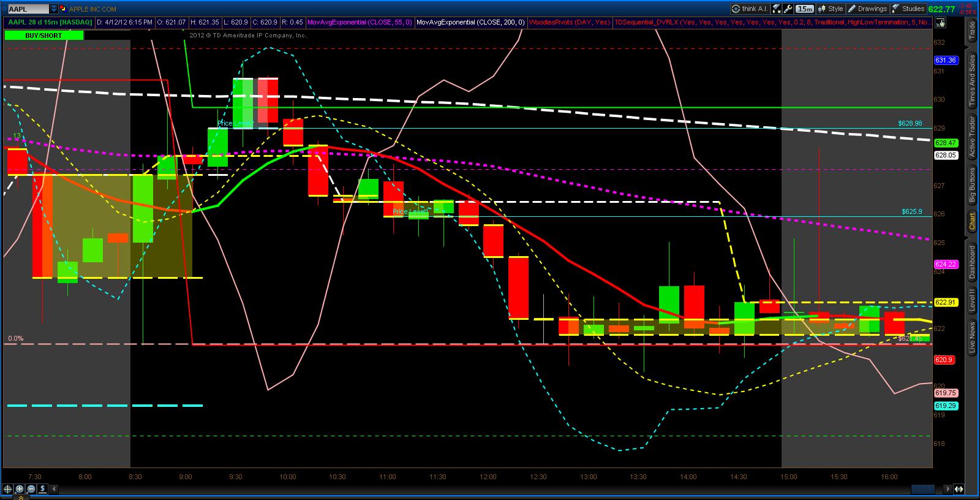980x500 pixels.
Task: Open the think A.I. tool
Action: [750, 9]
